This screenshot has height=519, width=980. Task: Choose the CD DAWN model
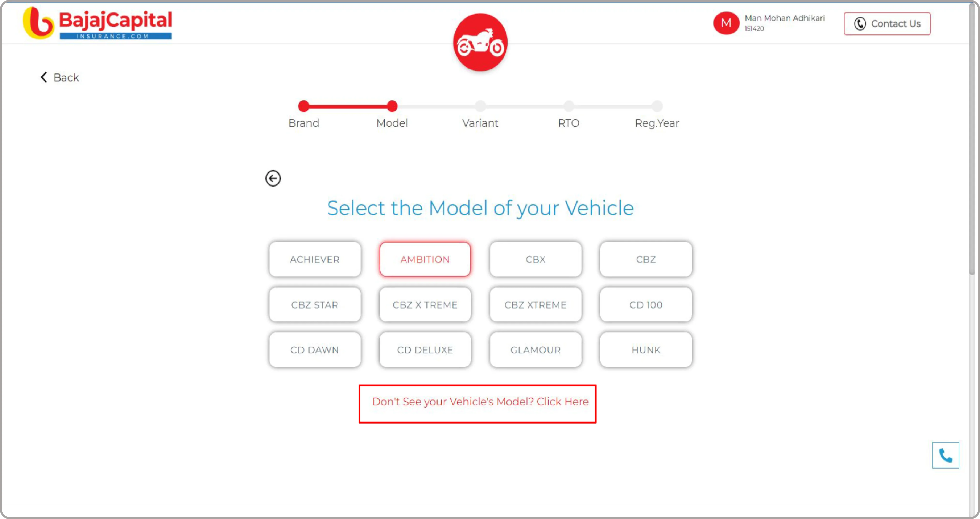tap(315, 350)
